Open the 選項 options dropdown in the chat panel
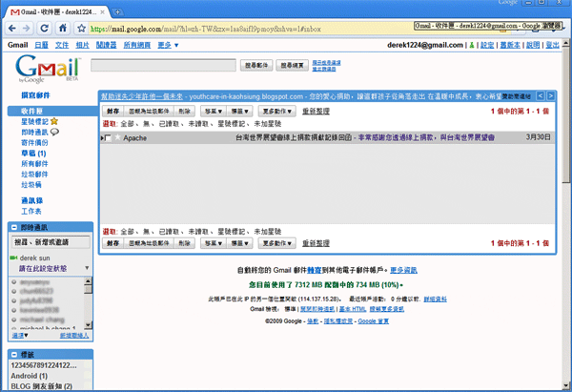This screenshot has height=392, width=572. 20,335
